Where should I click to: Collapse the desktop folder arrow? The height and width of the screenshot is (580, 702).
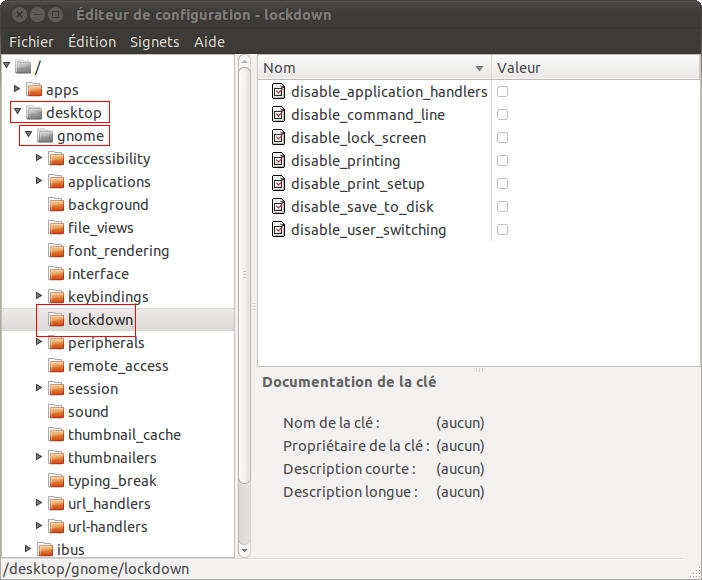point(17,111)
